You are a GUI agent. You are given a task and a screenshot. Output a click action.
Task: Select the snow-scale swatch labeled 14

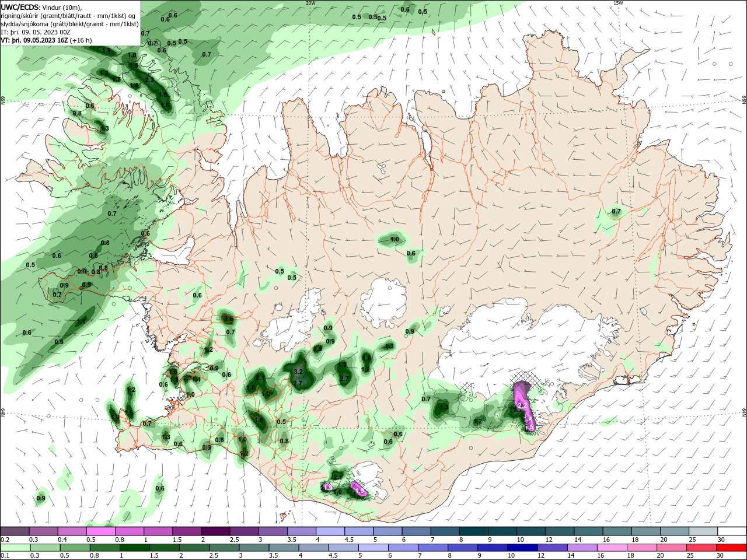(x=589, y=531)
